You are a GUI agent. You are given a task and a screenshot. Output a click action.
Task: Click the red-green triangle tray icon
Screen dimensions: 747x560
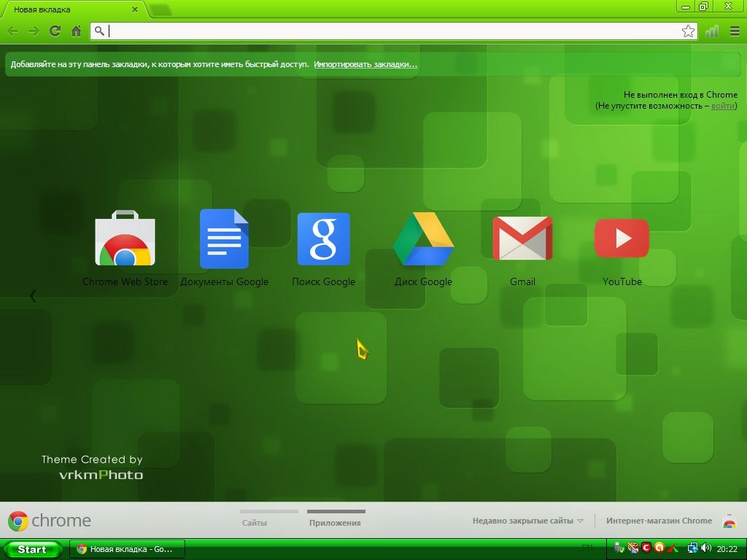click(673, 548)
